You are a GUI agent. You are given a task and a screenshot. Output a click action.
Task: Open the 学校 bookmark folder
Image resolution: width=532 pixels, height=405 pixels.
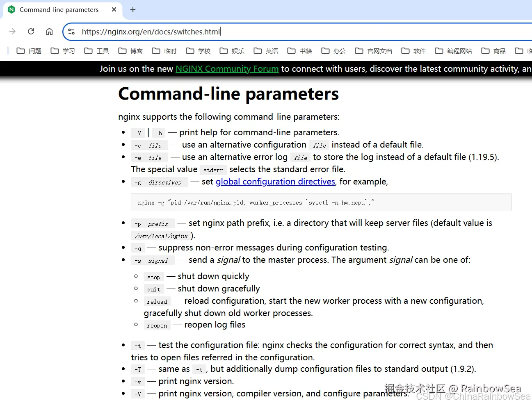click(198, 51)
